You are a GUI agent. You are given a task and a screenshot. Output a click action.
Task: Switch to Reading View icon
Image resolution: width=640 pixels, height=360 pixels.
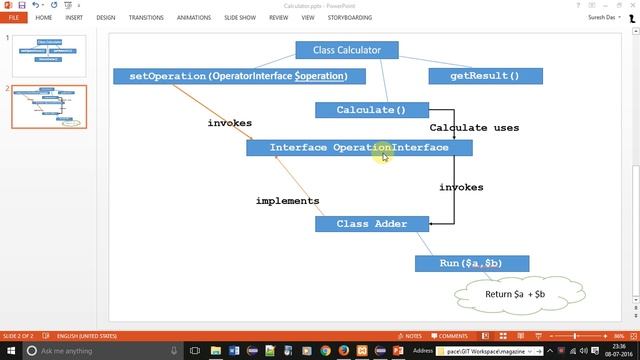coord(521,336)
